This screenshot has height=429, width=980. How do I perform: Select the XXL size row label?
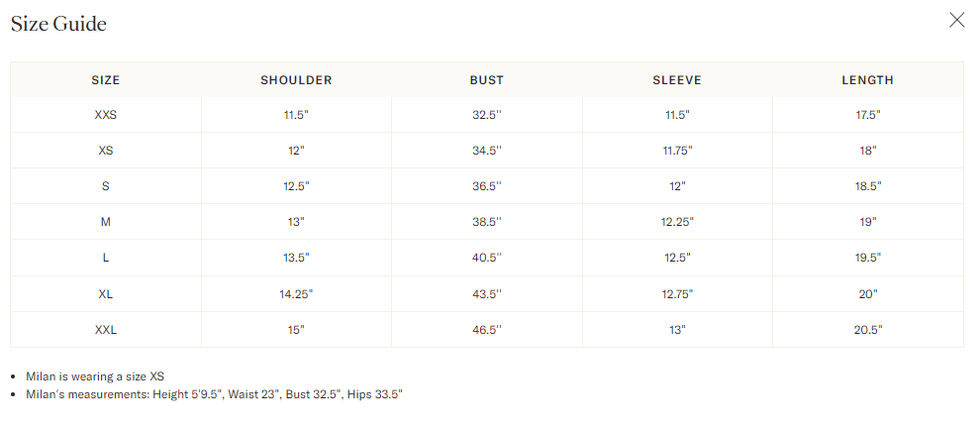coord(106,330)
